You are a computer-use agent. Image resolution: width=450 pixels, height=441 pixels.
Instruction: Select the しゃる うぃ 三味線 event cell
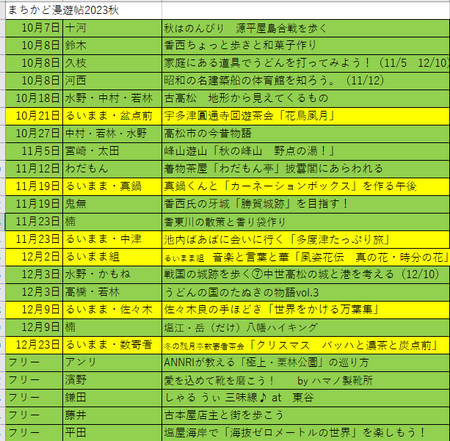click(306, 398)
